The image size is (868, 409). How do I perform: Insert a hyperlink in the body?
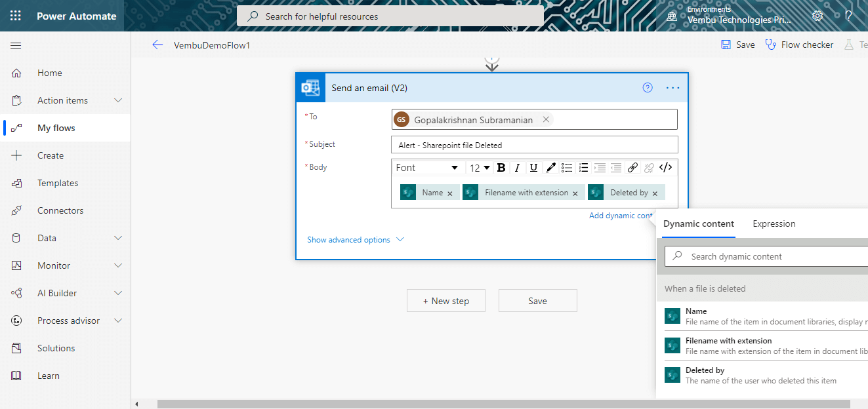click(632, 168)
